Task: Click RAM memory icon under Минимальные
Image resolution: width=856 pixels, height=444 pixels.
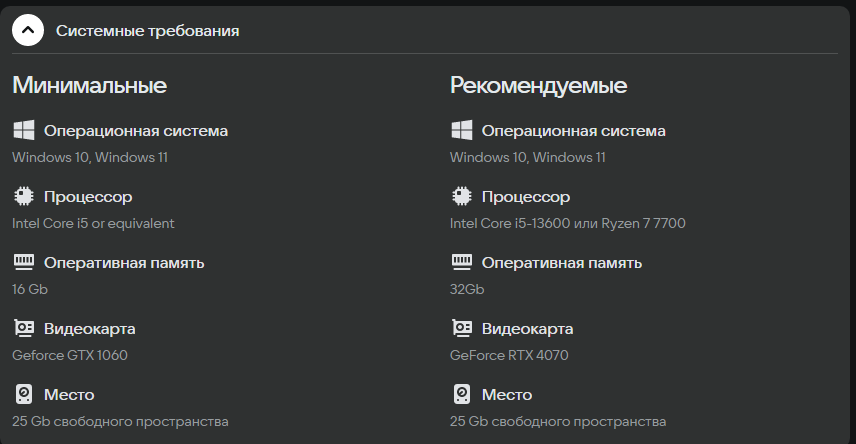Action: tap(23, 262)
